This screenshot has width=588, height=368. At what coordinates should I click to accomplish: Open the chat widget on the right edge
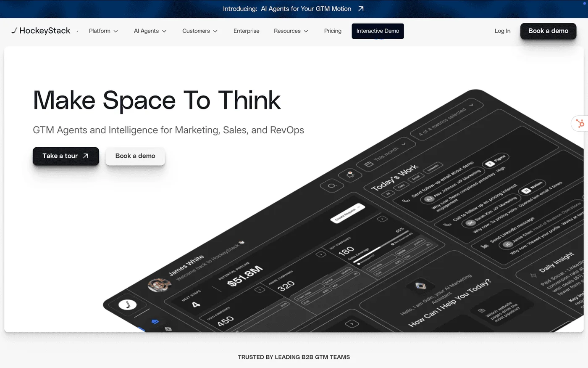point(580,123)
